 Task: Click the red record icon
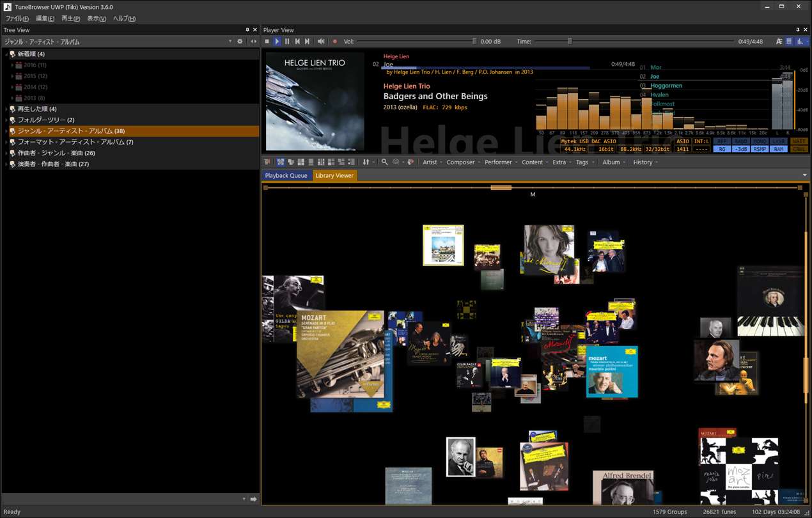334,42
